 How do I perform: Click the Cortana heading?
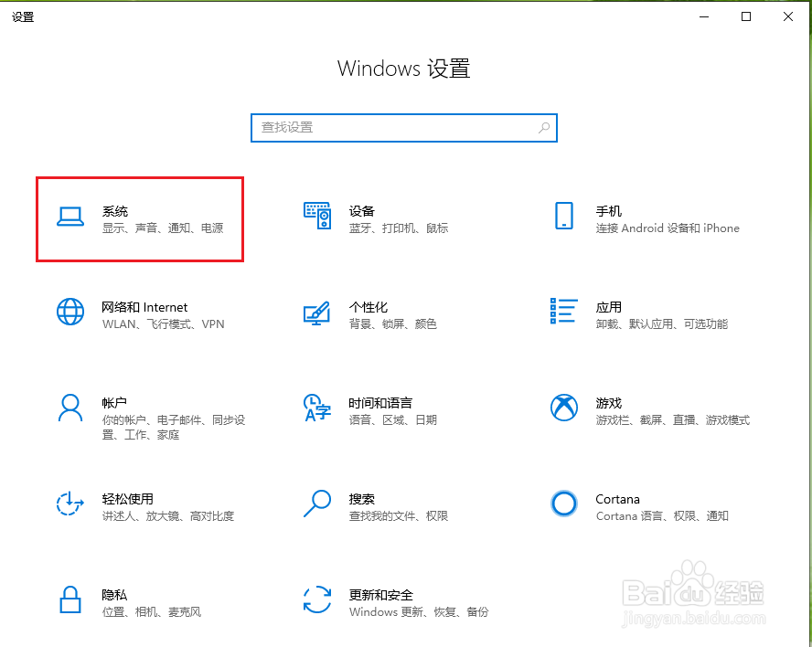617,499
